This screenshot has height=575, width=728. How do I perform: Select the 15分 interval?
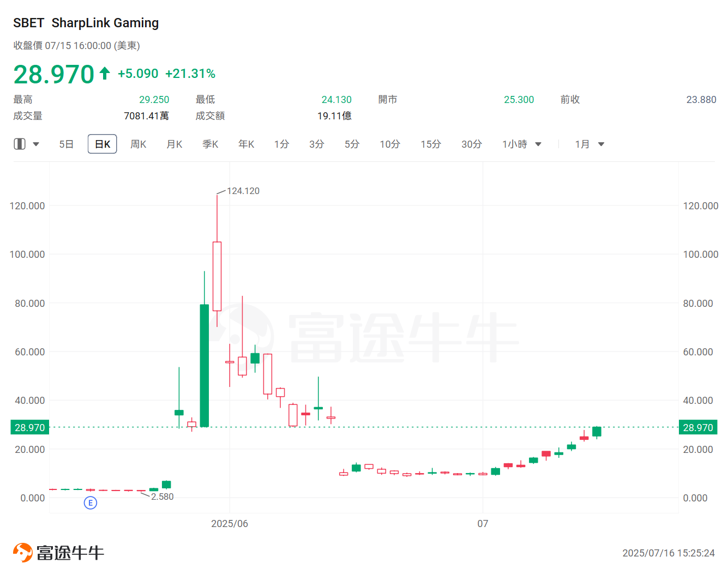[x=430, y=144]
